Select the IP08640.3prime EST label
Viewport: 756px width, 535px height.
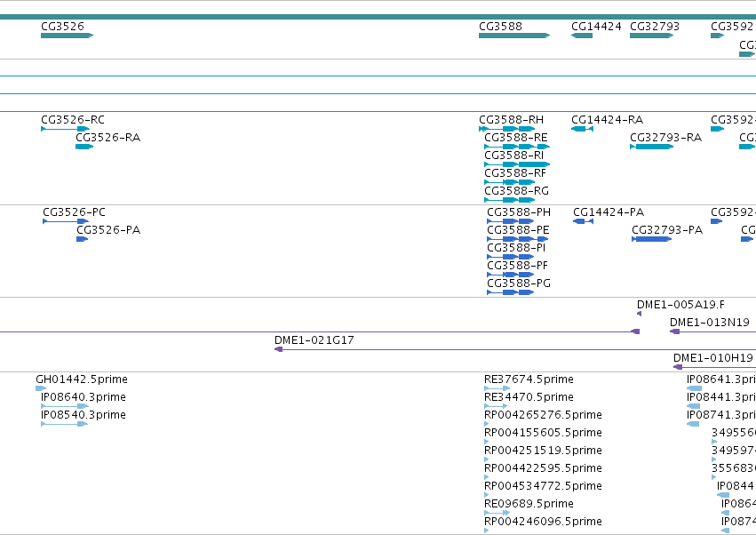83,397
